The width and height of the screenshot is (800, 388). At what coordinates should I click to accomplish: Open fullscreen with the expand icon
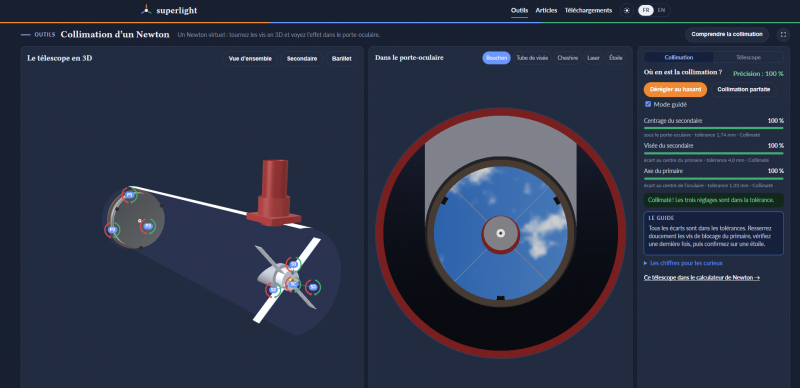click(x=783, y=35)
